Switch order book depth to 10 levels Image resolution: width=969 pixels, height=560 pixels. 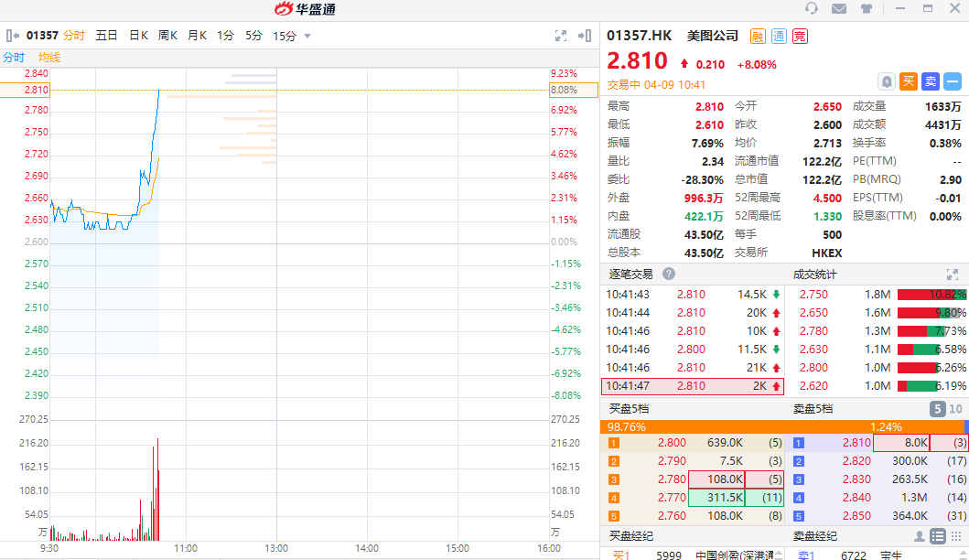[x=956, y=409]
